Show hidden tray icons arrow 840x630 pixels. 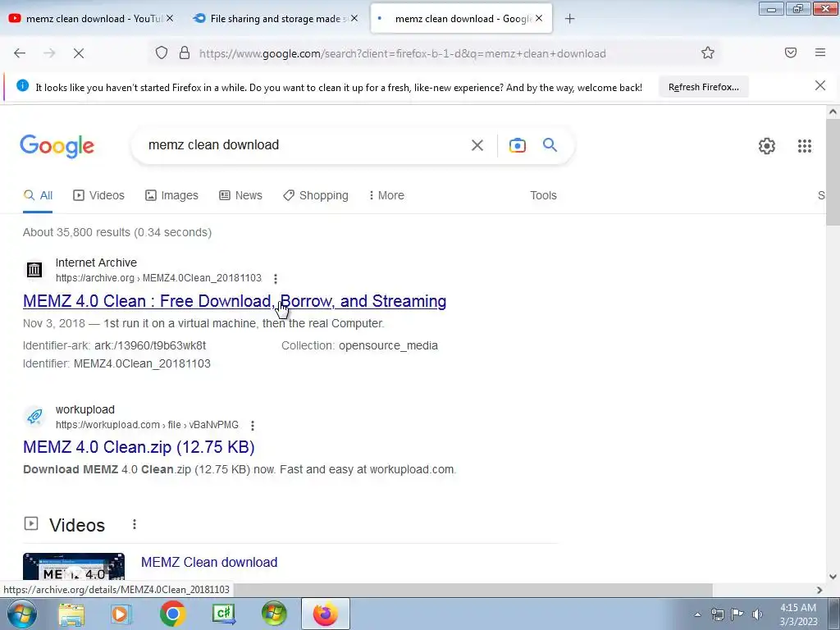click(697, 614)
